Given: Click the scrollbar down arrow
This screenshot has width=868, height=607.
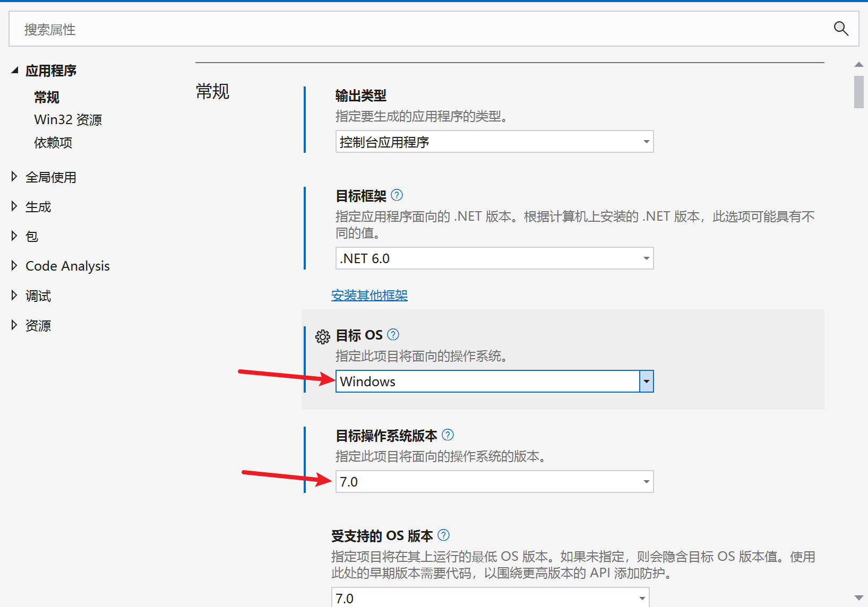Looking at the screenshot, I should (858, 598).
